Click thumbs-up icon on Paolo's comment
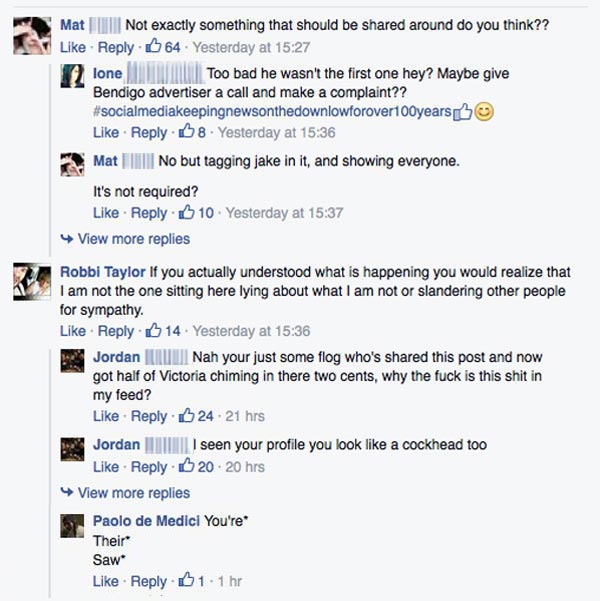 [187, 581]
